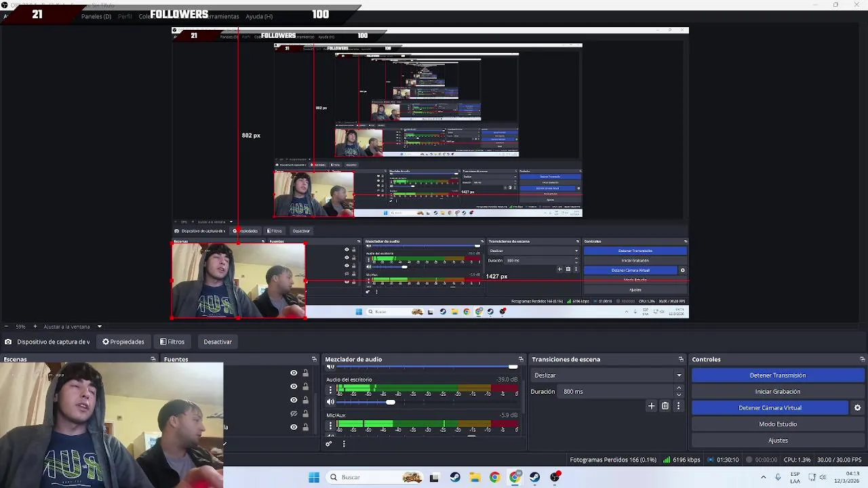Viewport: 868px width, 488px height.
Task: Toggle visibility eye of last source row
Action: click(x=294, y=427)
